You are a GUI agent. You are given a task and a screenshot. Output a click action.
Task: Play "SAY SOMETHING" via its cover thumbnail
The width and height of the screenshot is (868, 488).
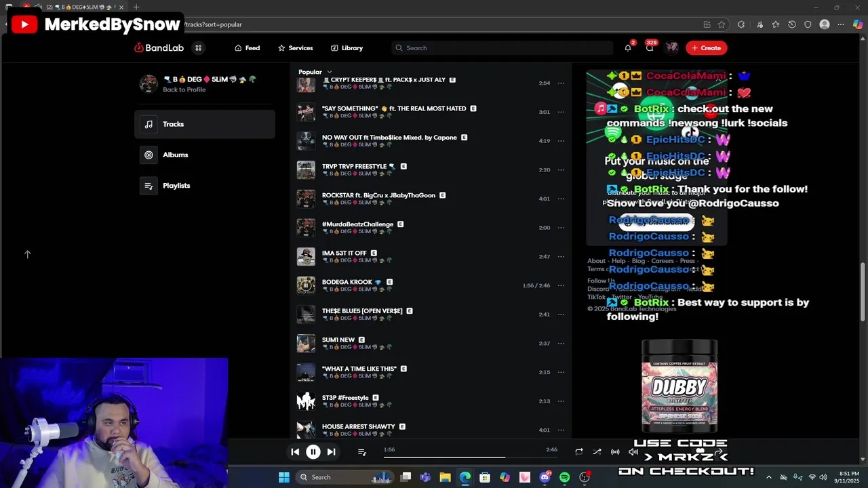(x=306, y=112)
